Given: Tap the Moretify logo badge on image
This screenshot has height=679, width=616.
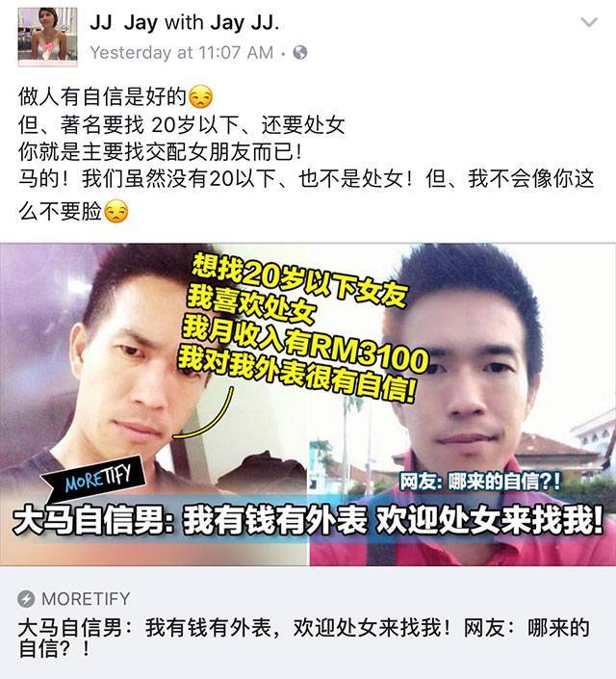Looking at the screenshot, I should [x=93, y=479].
